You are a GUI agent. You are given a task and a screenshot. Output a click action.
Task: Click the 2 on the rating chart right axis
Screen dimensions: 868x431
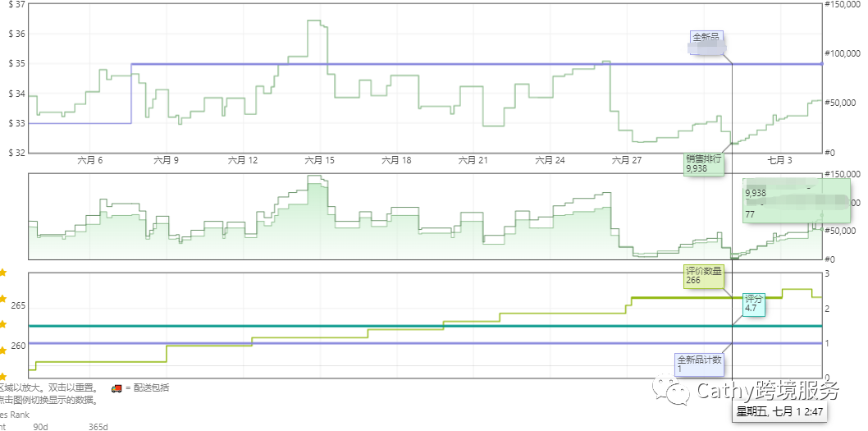point(827,309)
